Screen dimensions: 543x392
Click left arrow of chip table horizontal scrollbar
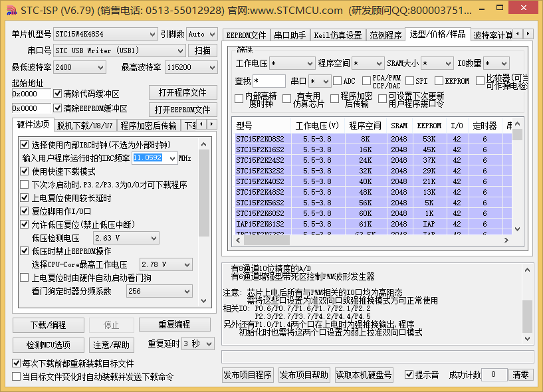(238, 240)
